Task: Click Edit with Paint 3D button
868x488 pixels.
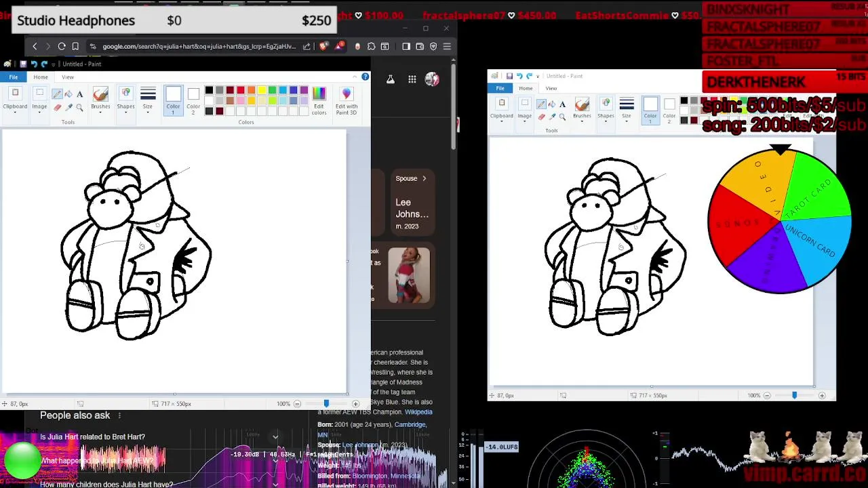Action: (x=346, y=100)
